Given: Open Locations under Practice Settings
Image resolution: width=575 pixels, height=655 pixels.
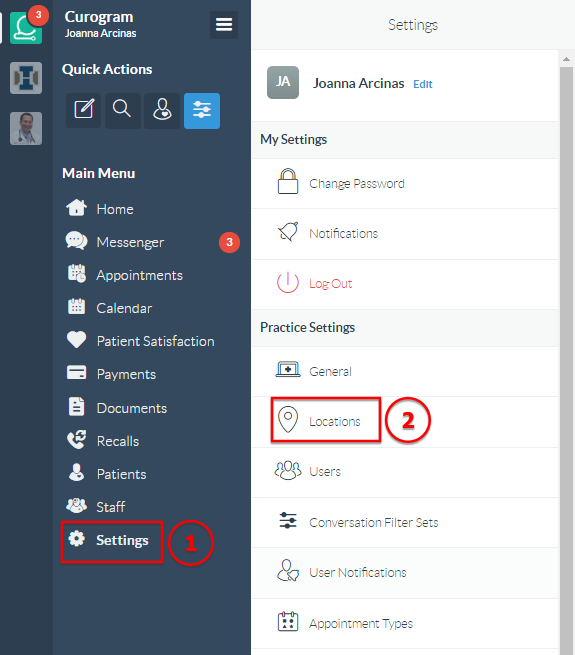Looking at the screenshot, I should 405,421.
